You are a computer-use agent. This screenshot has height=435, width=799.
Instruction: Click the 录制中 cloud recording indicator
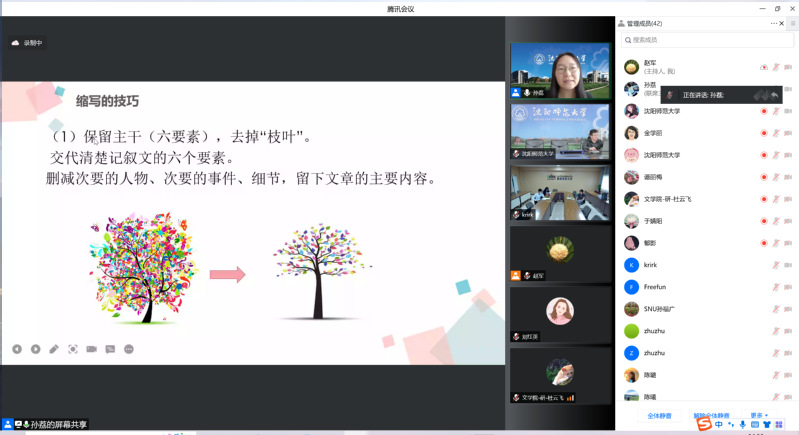(27, 43)
